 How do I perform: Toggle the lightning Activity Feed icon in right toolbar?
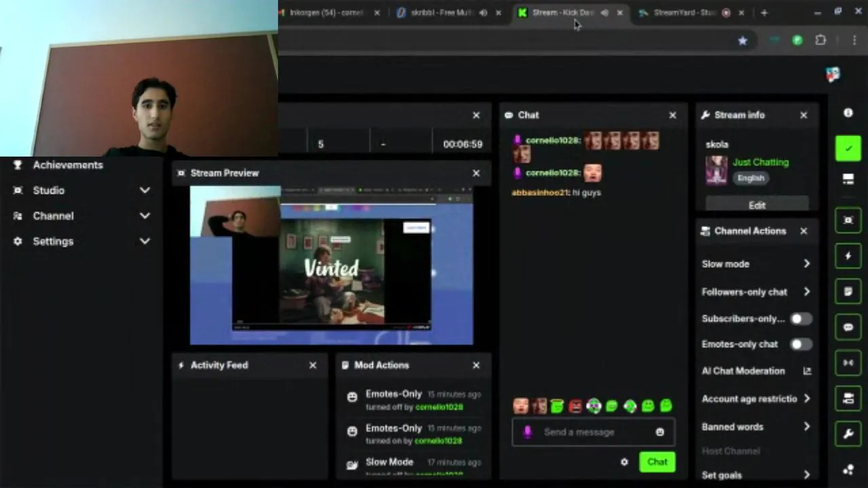point(848,256)
